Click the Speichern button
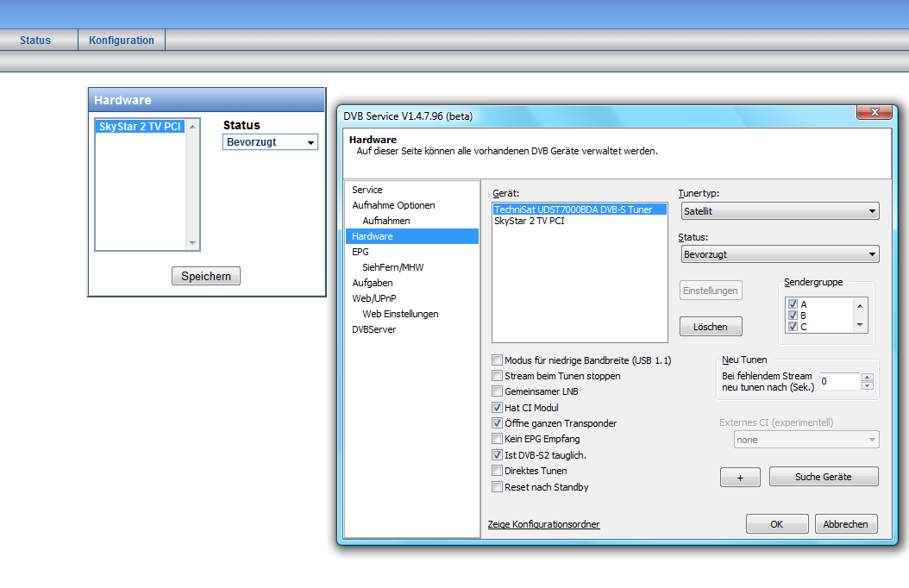909x588 pixels. (x=206, y=277)
